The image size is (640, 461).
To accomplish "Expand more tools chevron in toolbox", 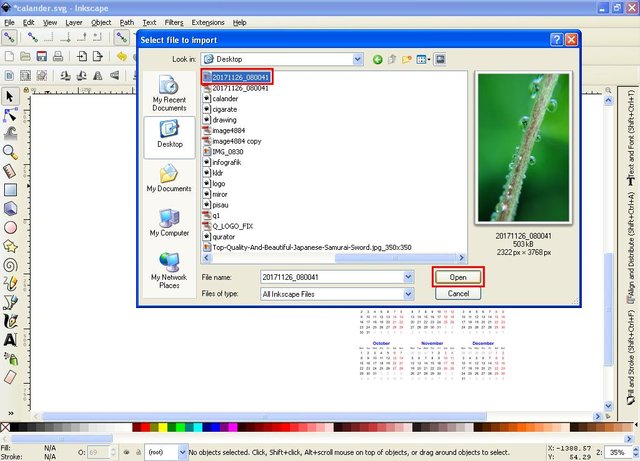I will 11,413.
